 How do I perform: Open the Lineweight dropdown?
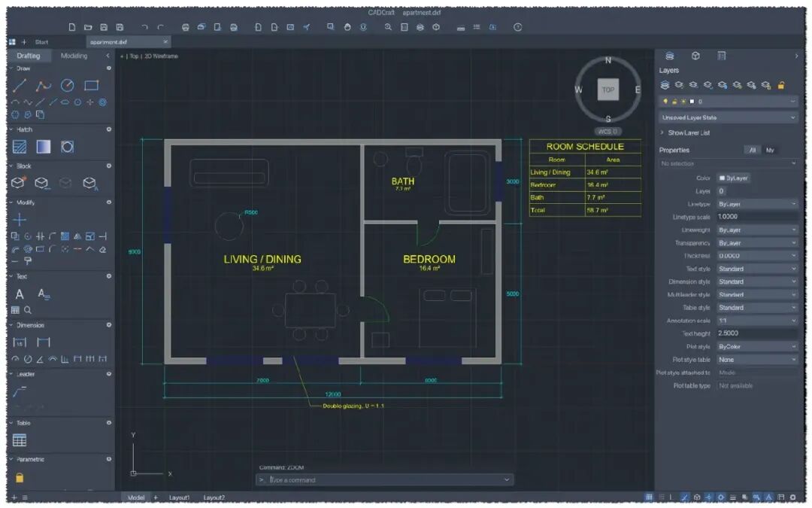(756, 230)
